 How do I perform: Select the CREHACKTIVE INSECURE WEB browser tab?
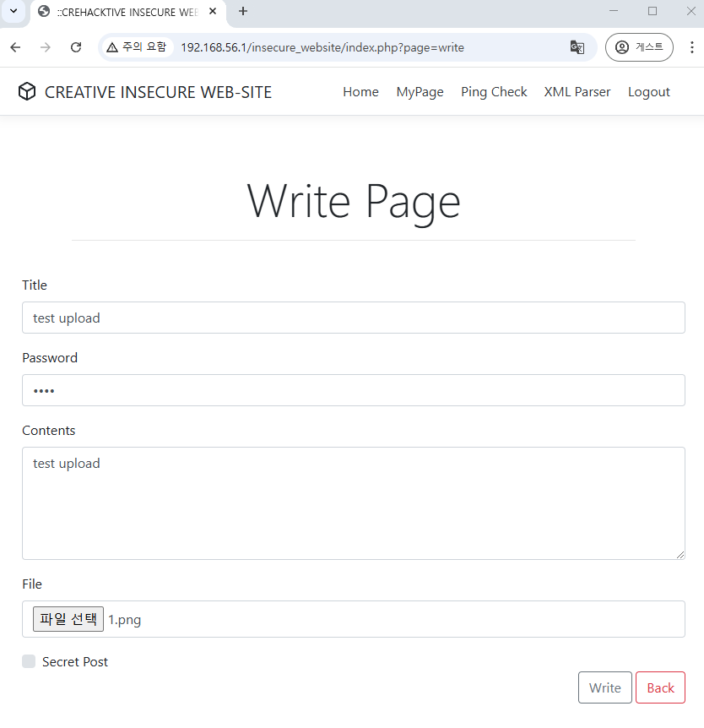tap(128, 12)
